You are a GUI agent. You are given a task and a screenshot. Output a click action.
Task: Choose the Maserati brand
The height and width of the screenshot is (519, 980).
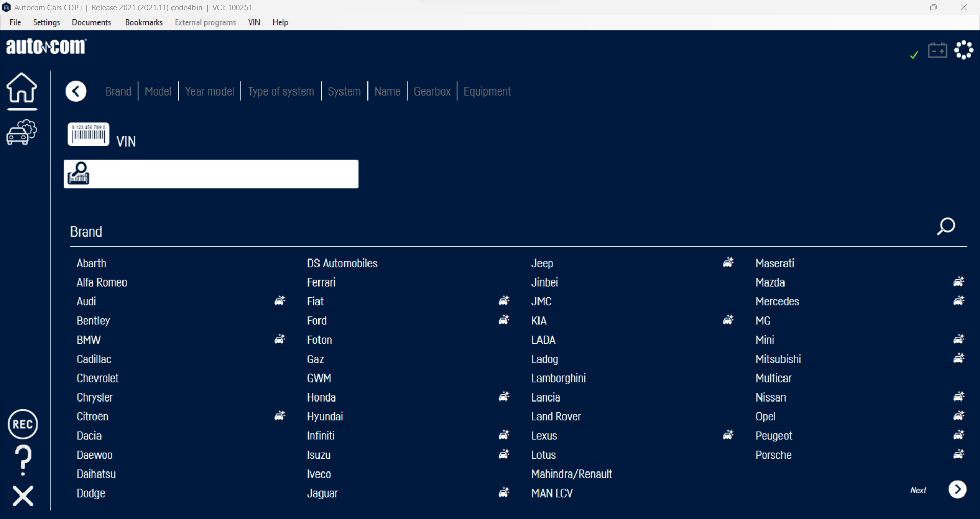click(x=775, y=263)
